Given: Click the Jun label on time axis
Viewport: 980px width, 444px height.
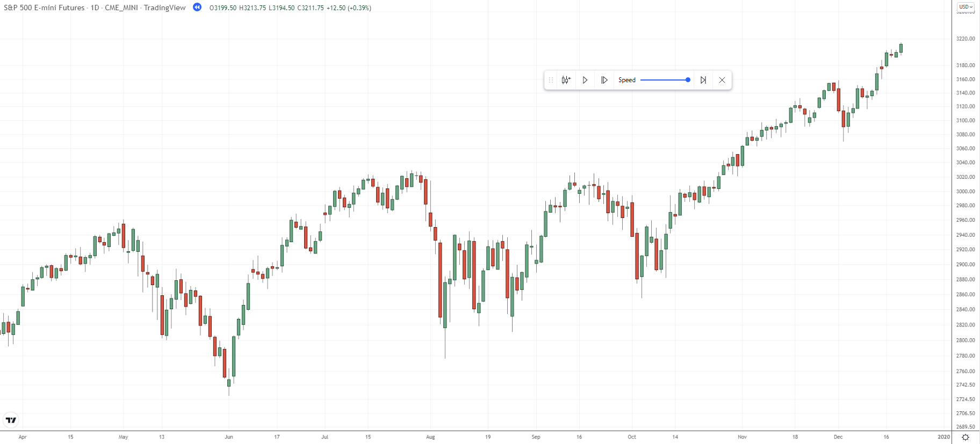Looking at the screenshot, I should coord(229,437).
